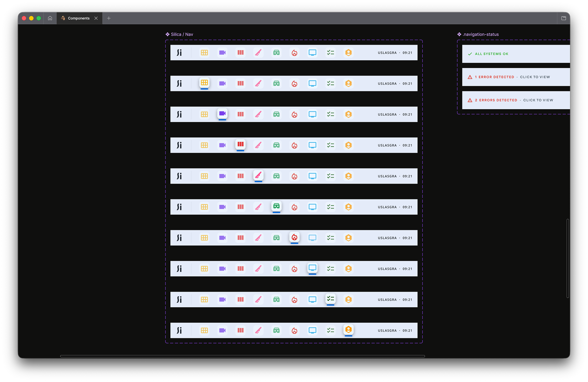588x382 pixels.
Task: Click the warning triangle beside 2 ERRORS DETECTED
Action: click(470, 100)
